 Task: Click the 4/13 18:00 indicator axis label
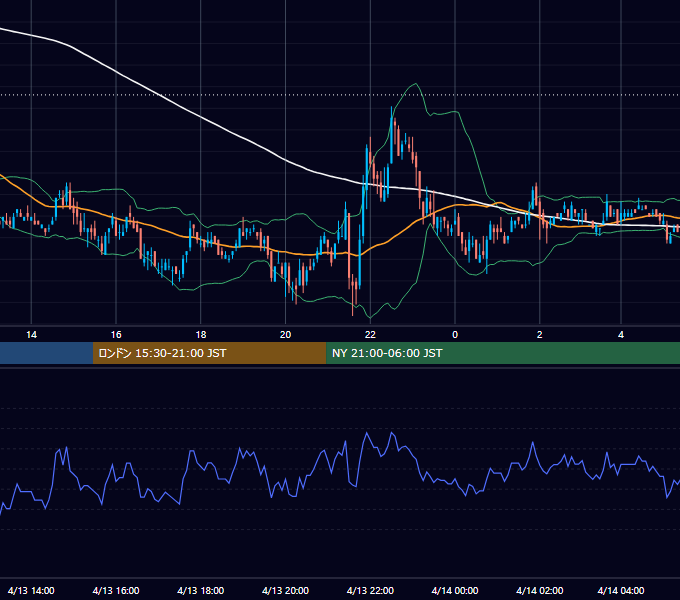pyautogui.click(x=201, y=590)
